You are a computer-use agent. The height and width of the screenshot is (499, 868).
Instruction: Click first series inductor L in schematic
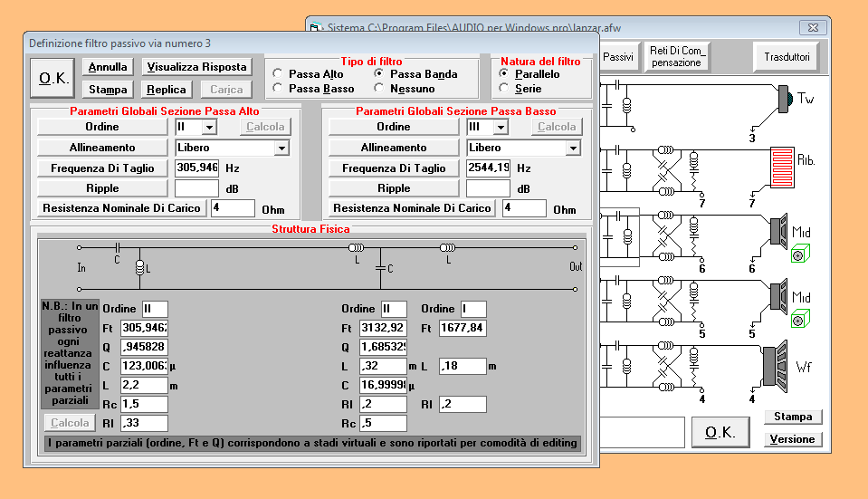(356, 247)
